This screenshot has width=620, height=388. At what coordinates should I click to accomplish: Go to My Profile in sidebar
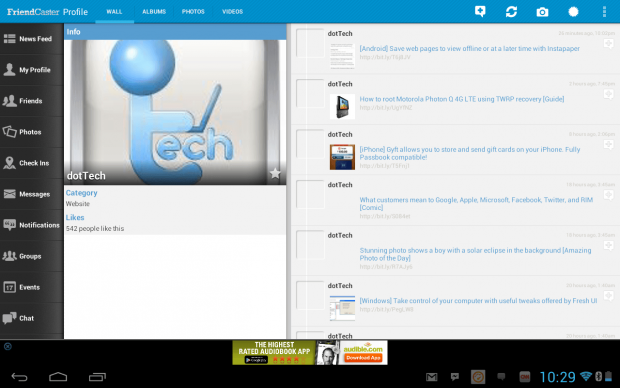(32, 70)
